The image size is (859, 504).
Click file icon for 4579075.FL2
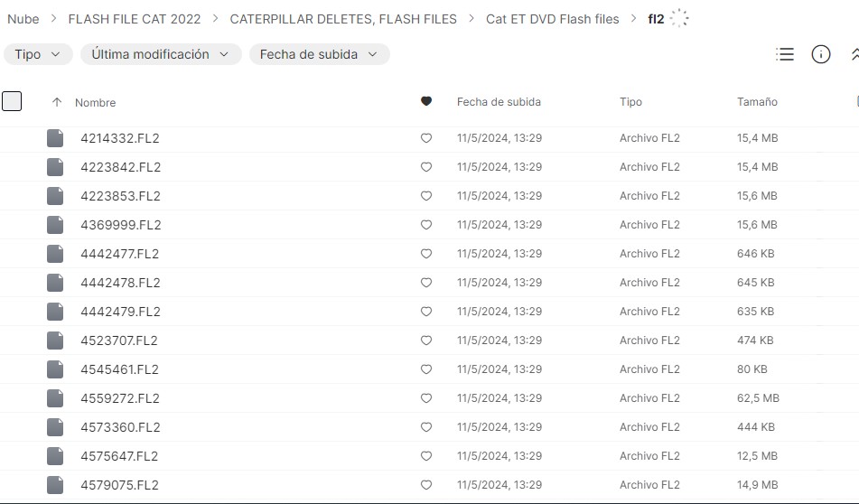coord(55,485)
